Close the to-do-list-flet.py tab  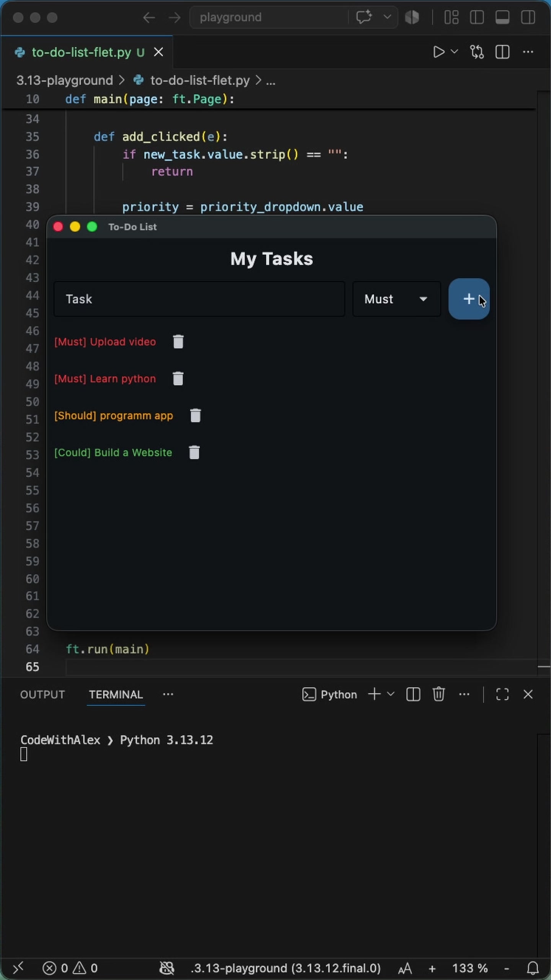click(x=158, y=52)
